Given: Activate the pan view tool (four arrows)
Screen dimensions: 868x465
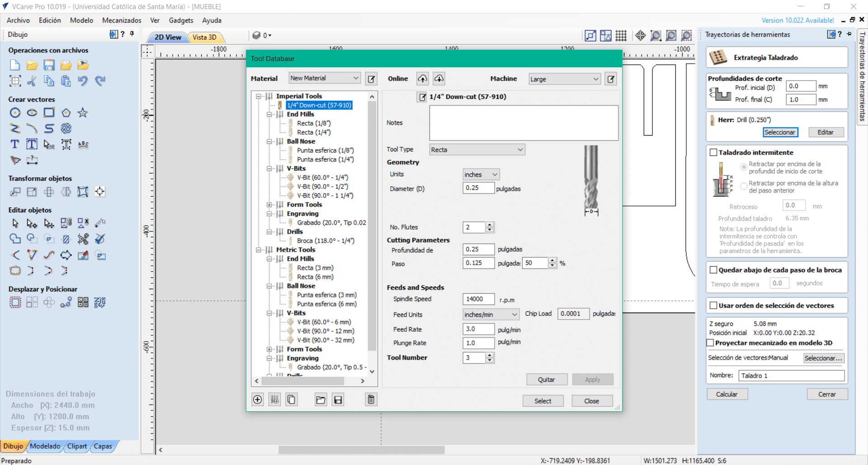Looking at the screenshot, I should click(x=640, y=35).
